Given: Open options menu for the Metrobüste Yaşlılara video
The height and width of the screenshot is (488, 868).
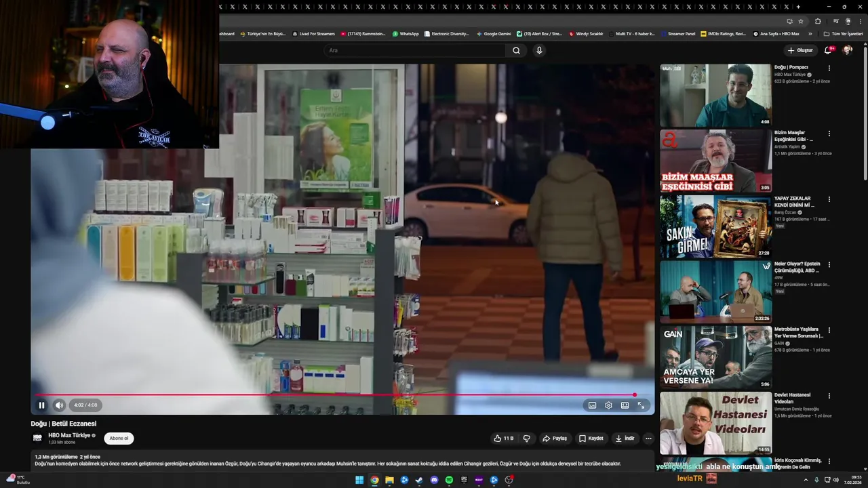Looking at the screenshot, I should pyautogui.click(x=829, y=330).
